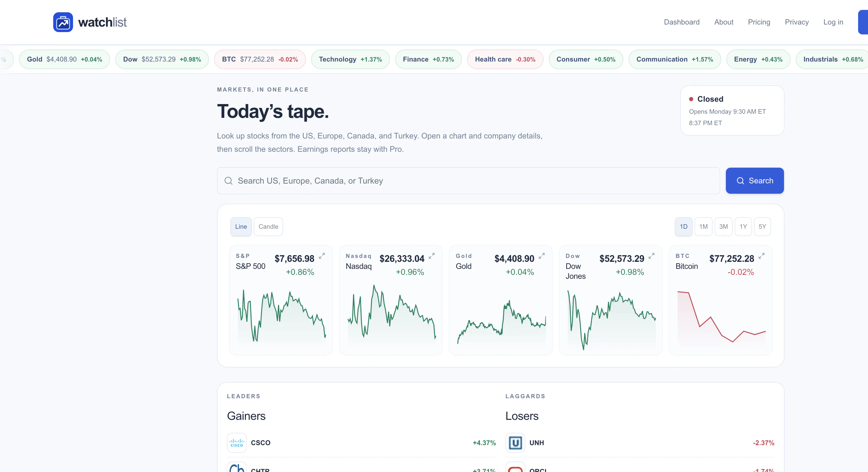Go to the Pricing page
This screenshot has width=868, height=472.
pyautogui.click(x=759, y=22)
